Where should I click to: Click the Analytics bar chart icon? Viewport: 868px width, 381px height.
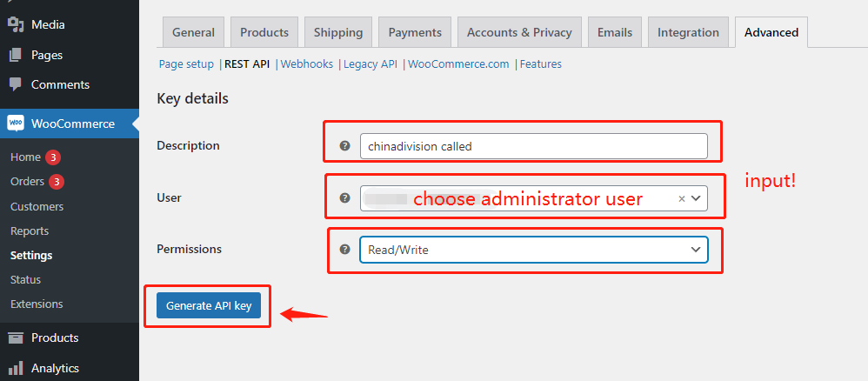click(16, 368)
